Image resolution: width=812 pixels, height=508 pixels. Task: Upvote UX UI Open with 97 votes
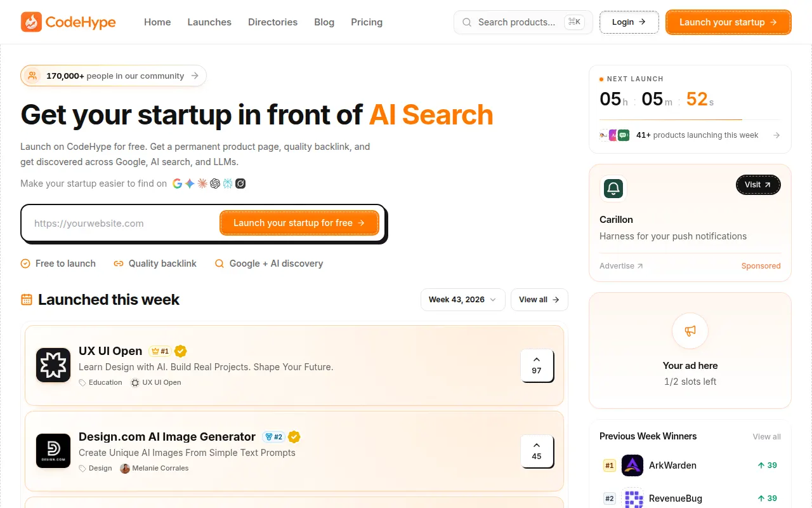(x=537, y=366)
